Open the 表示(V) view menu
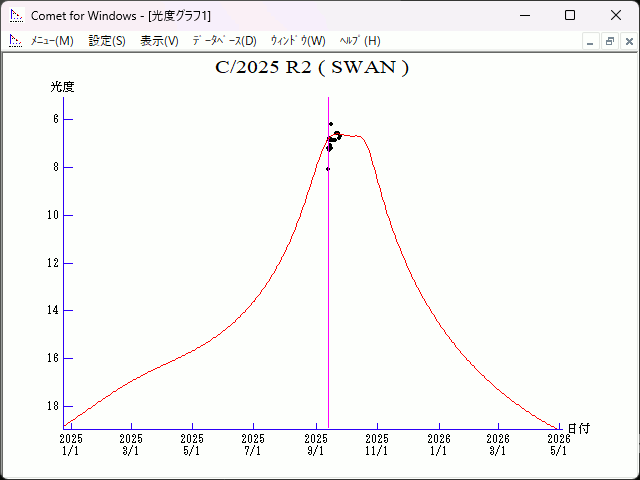Image resolution: width=640 pixels, height=480 pixels. coord(159,41)
